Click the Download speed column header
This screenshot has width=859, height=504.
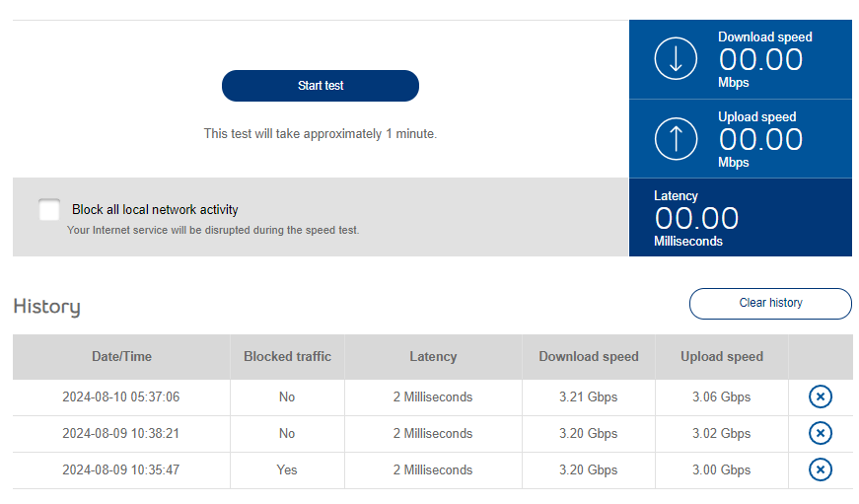(x=588, y=356)
